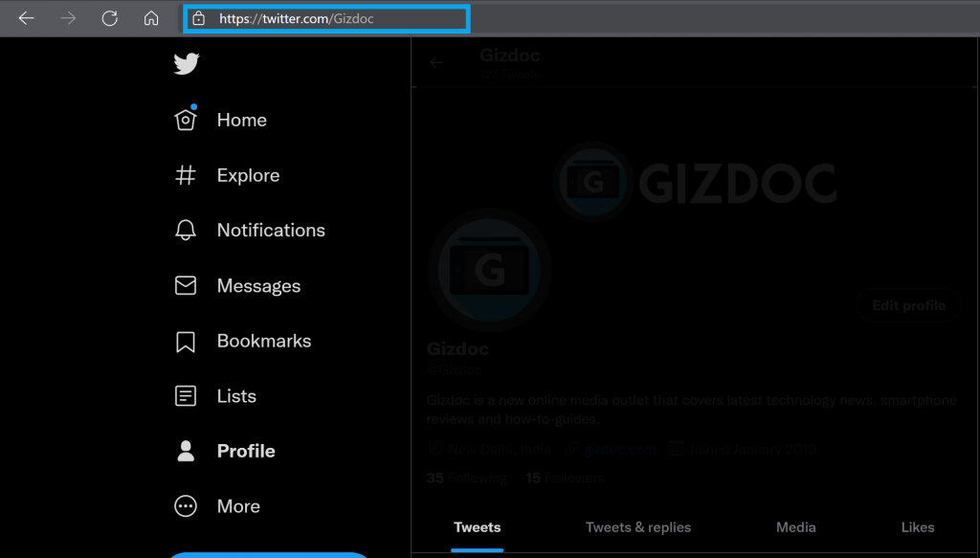Click the "New Delhi, India" location text

500,449
